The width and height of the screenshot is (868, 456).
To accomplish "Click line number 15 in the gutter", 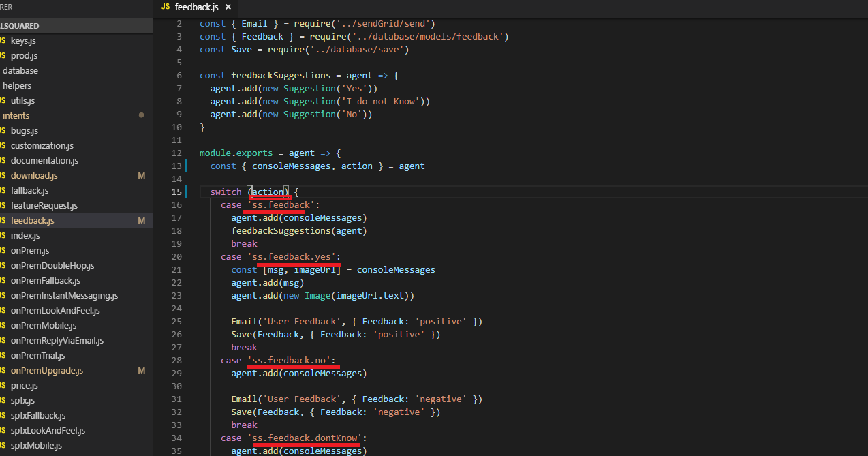I will pyautogui.click(x=177, y=192).
